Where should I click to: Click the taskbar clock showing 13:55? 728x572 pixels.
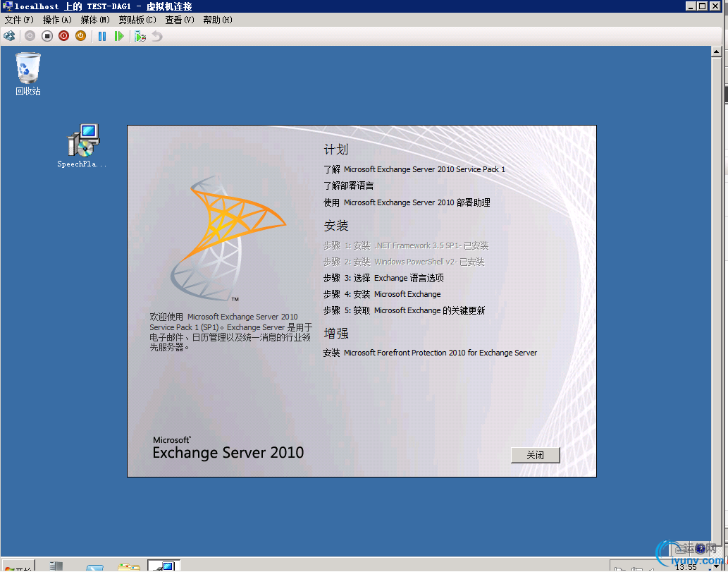coord(686,567)
